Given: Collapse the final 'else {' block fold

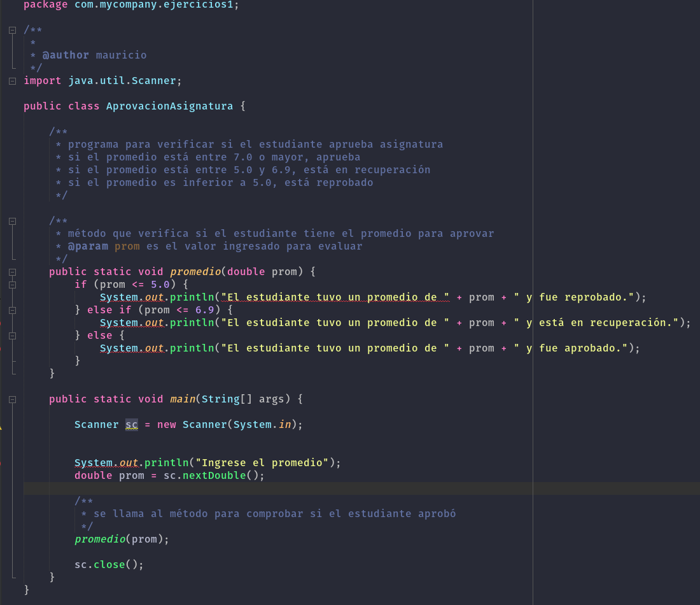Looking at the screenshot, I should click(13, 336).
